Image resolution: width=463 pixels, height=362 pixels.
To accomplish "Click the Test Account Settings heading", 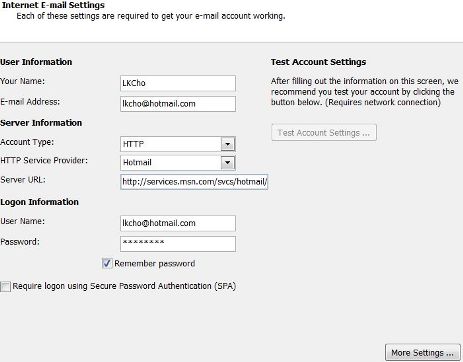I will 318,62.
